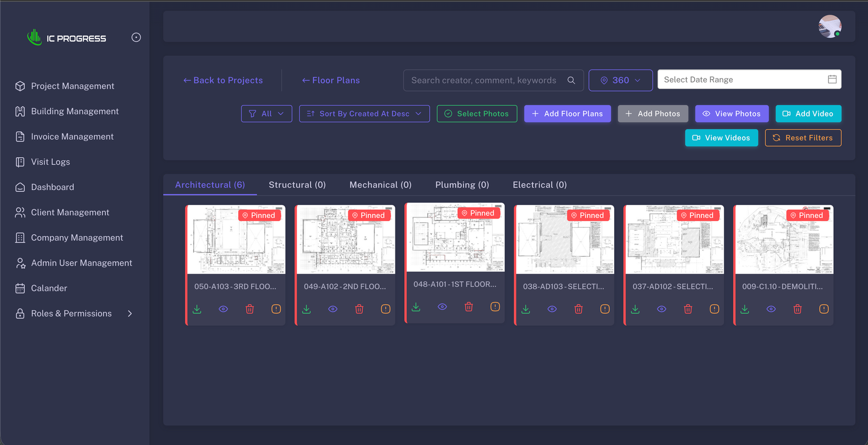Toggle Pinned badge on 050-A103 thumbnail
Viewport: 868px width, 445px height.
pos(259,215)
